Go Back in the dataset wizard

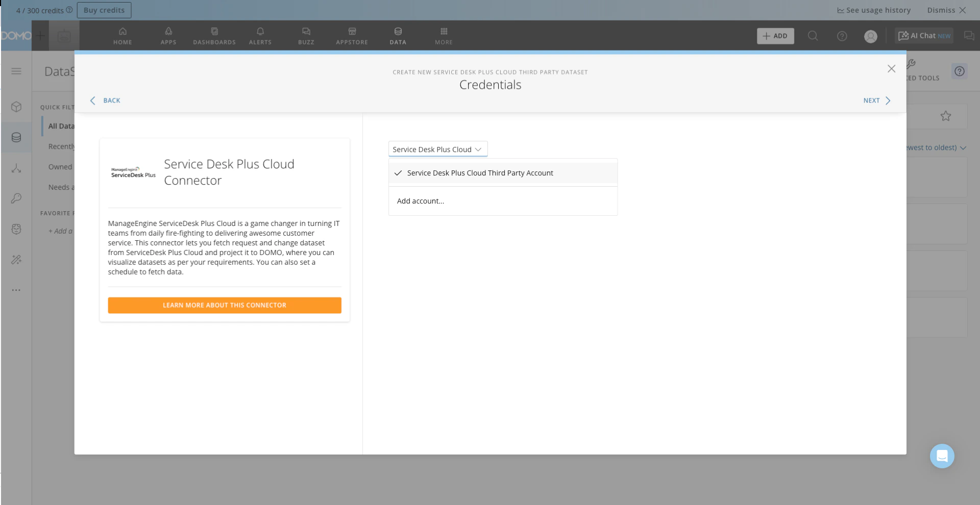click(105, 100)
